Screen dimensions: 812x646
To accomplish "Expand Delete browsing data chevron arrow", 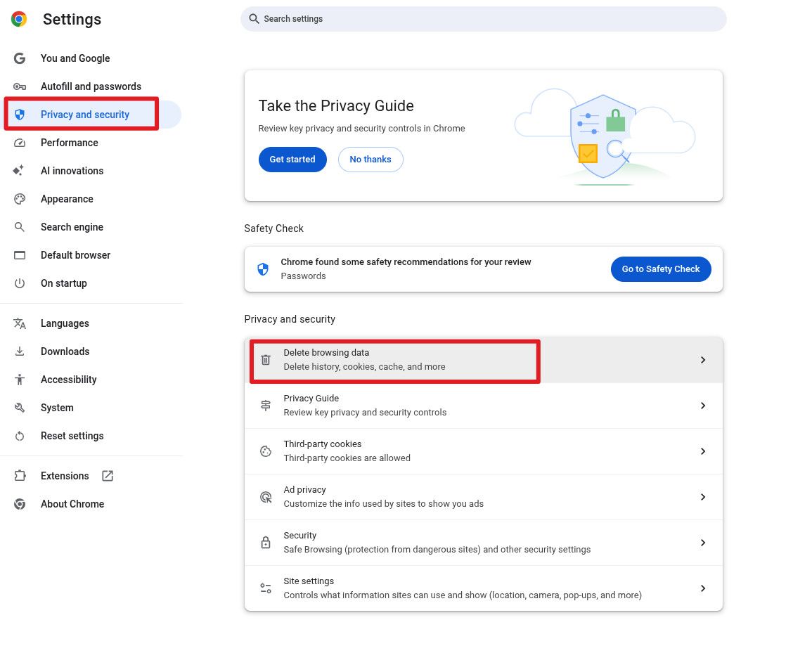I will pyautogui.click(x=702, y=360).
